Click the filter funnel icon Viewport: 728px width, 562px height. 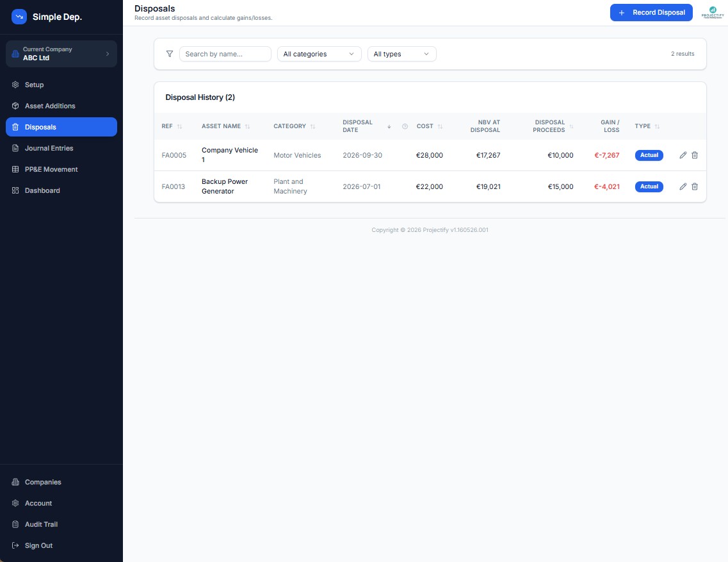(x=170, y=54)
